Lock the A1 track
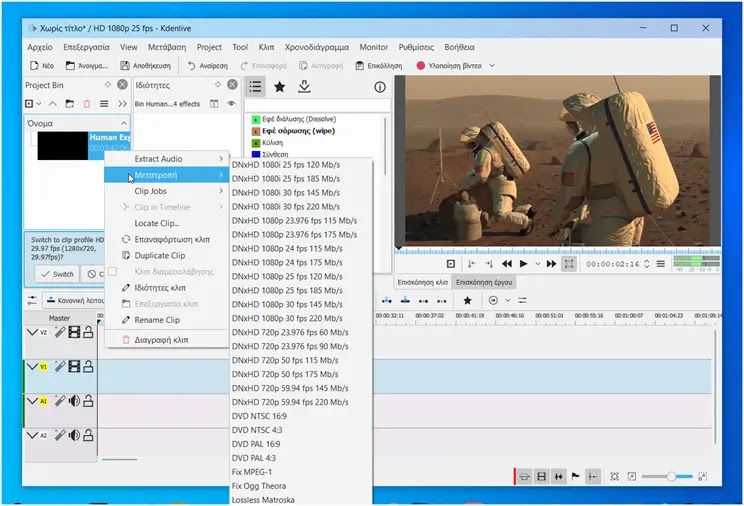This screenshot has height=506, width=744. pos(88,401)
